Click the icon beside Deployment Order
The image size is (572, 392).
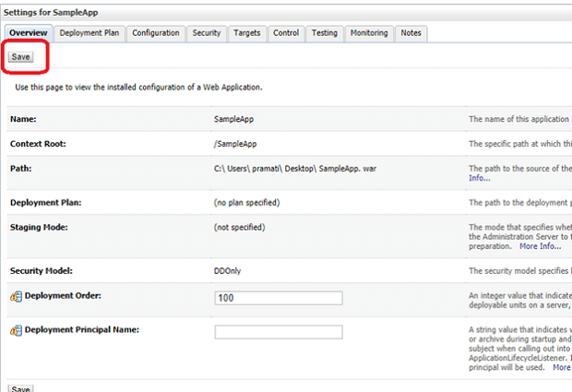(x=16, y=297)
